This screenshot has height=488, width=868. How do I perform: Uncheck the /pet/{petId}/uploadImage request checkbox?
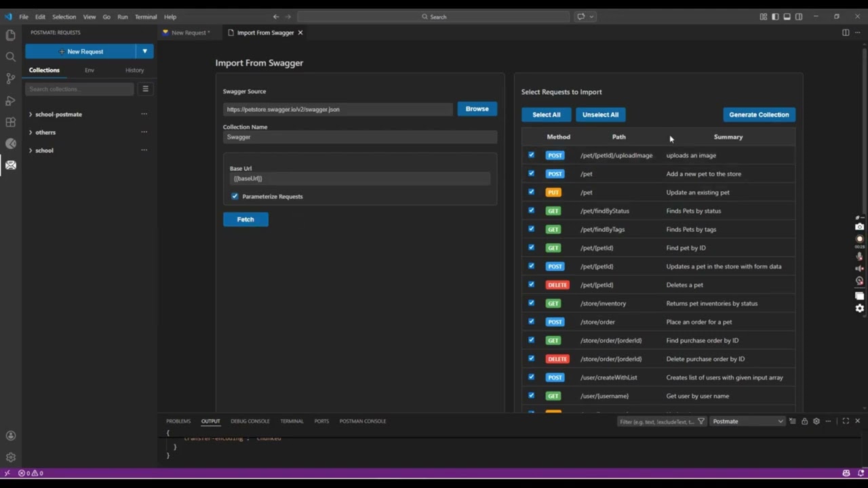tap(531, 155)
